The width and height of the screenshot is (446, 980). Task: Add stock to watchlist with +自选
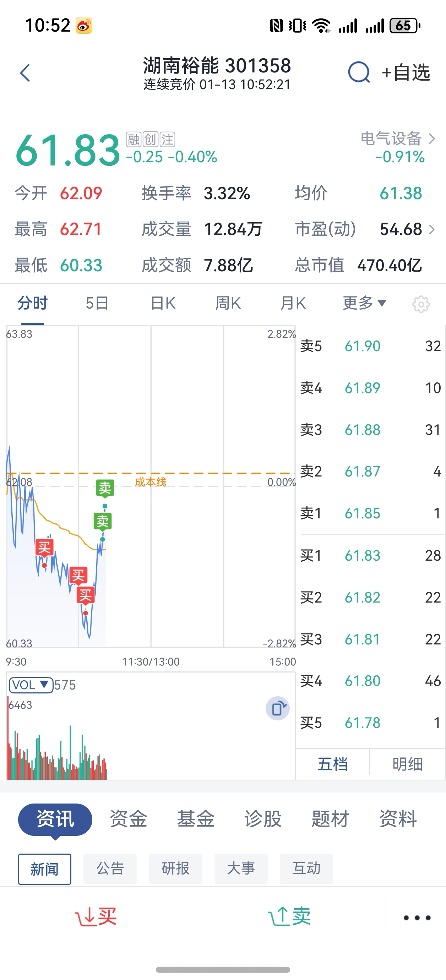click(406, 72)
